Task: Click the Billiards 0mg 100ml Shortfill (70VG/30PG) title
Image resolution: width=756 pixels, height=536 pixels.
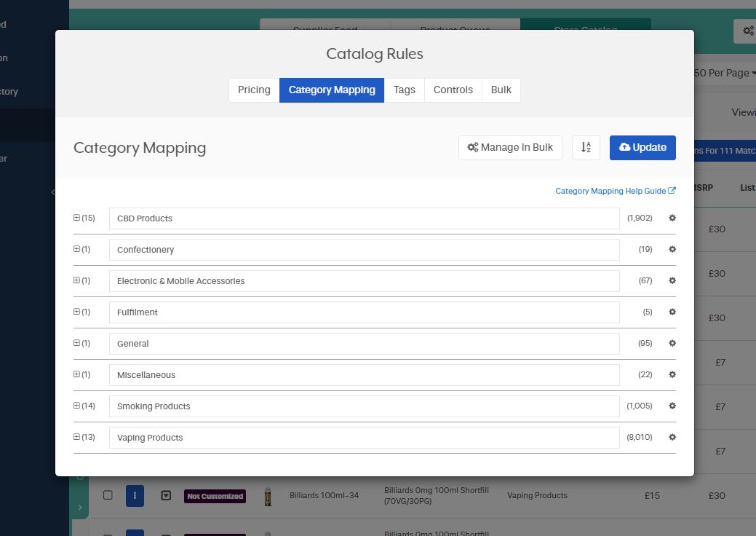Action: coord(437,495)
